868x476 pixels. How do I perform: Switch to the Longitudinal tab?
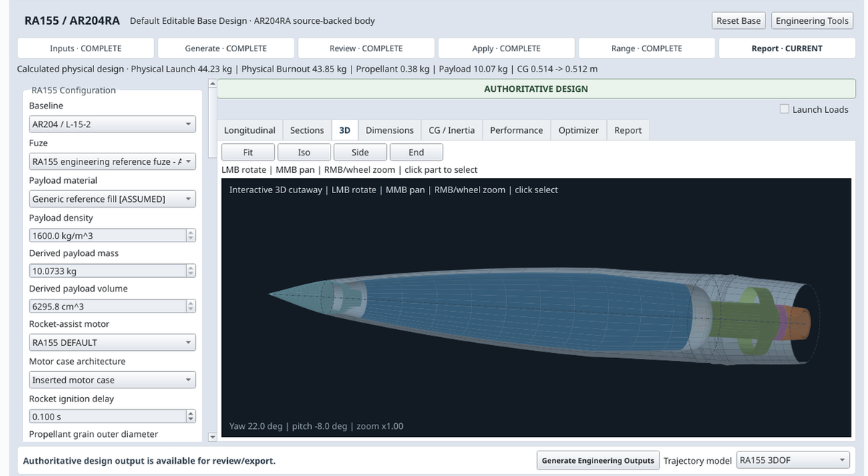[250, 130]
